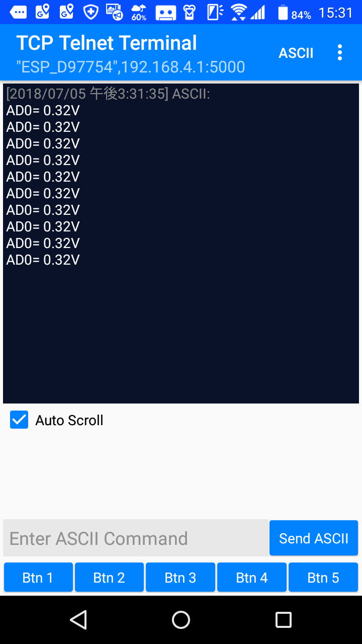Tap the battery status icon
The height and width of the screenshot is (644, 362).
tap(284, 12)
